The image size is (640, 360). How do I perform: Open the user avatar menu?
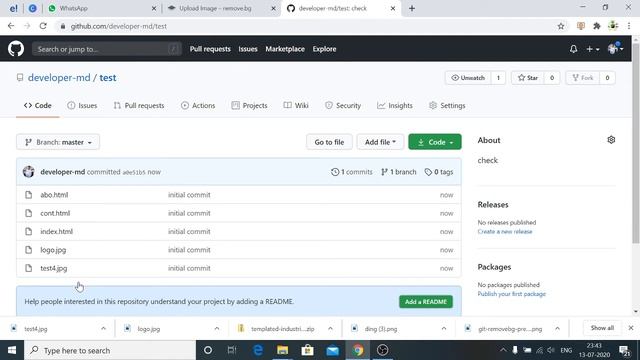click(x=616, y=49)
